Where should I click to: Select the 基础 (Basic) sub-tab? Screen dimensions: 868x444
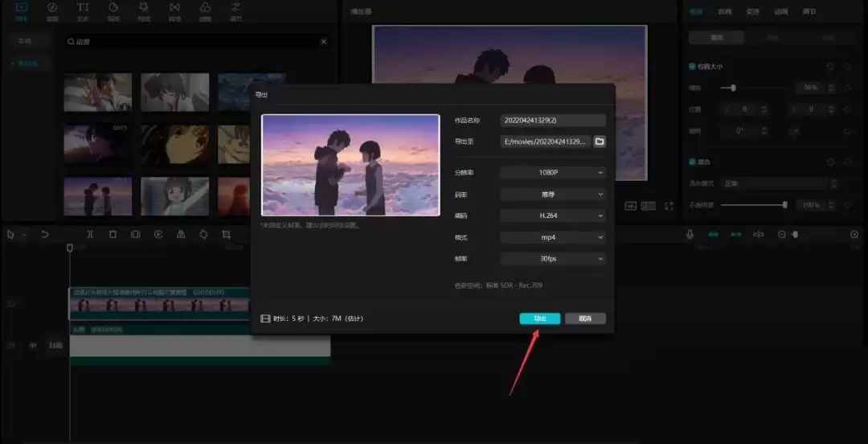[716, 38]
